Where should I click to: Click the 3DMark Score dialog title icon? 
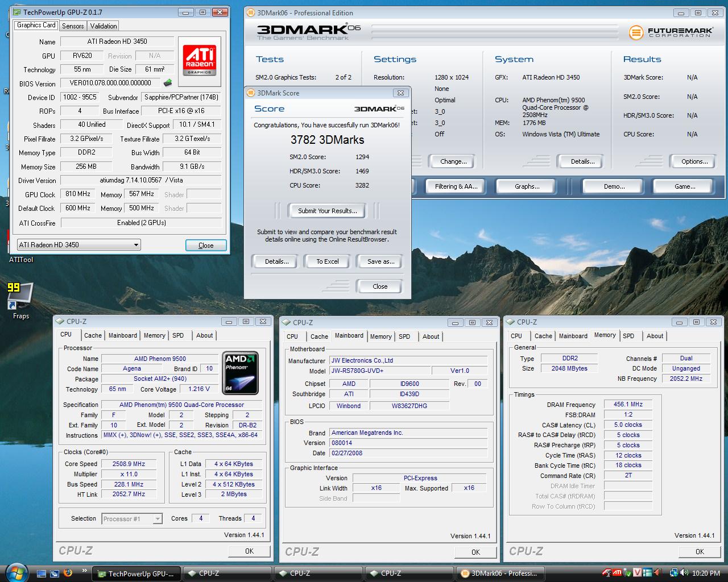click(x=251, y=93)
